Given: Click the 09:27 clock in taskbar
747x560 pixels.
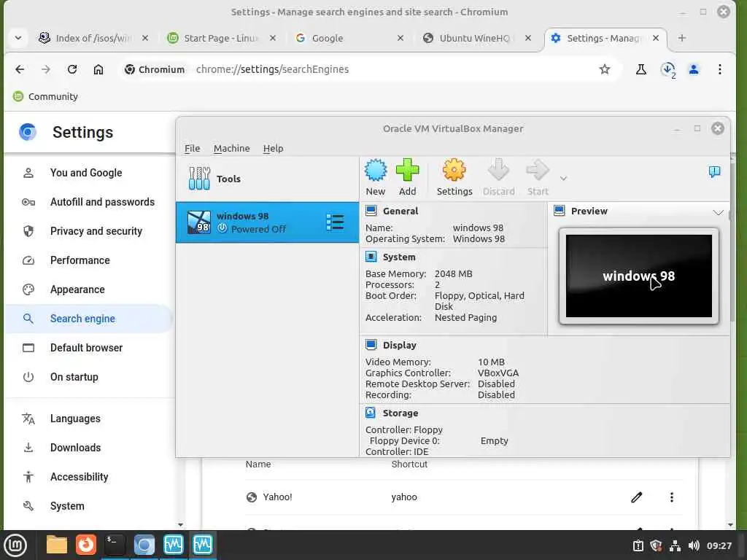Looking at the screenshot, I should tap(719, 545).
